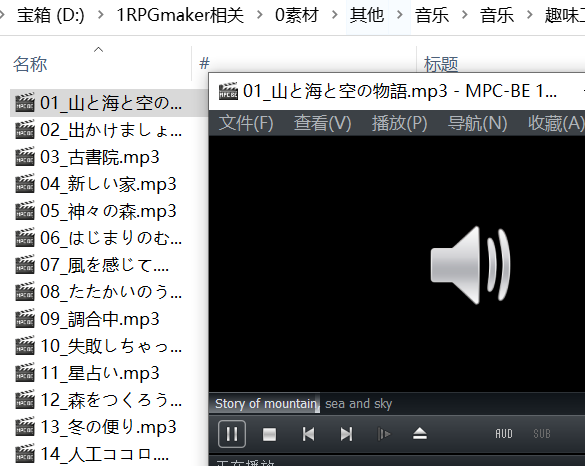This screenshot has width=585, height=466.
Task: Pause playback in the MPC-BE player
Action: pos(232,434)
